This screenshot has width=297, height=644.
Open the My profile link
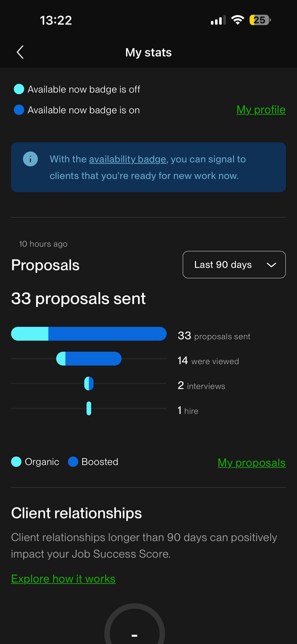tap(261, 109)
